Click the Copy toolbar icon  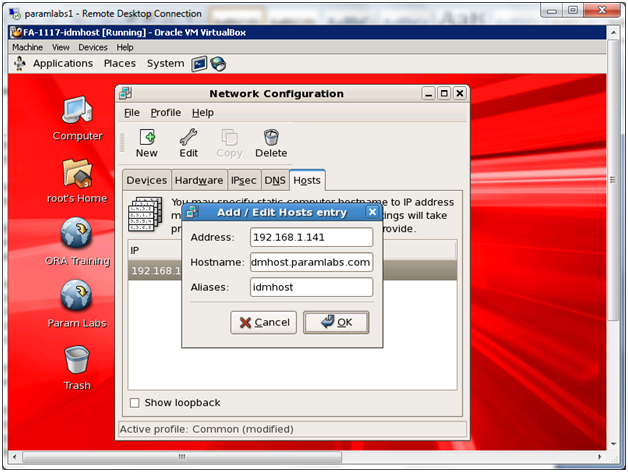pyautogui.click(x=229, y=137)
